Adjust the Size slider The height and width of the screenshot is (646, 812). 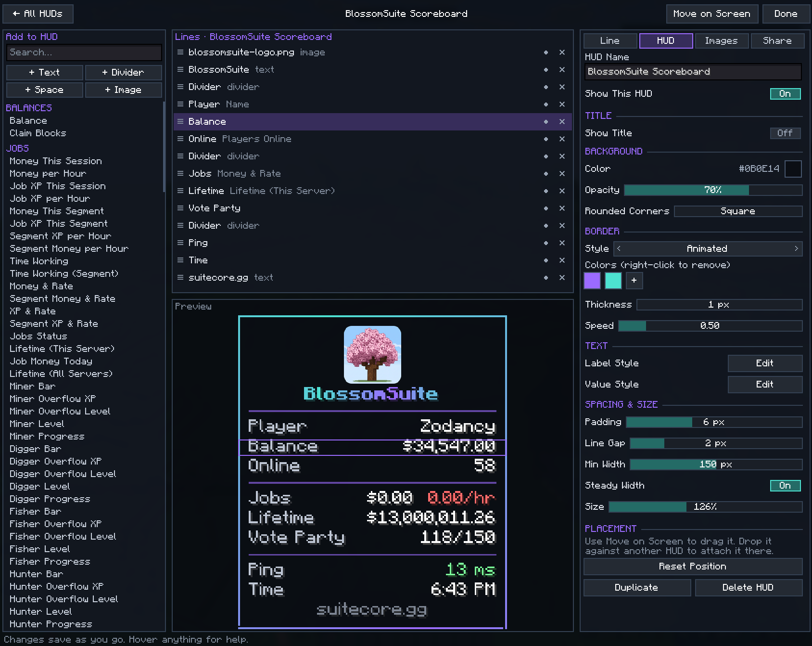click(706, 507)
